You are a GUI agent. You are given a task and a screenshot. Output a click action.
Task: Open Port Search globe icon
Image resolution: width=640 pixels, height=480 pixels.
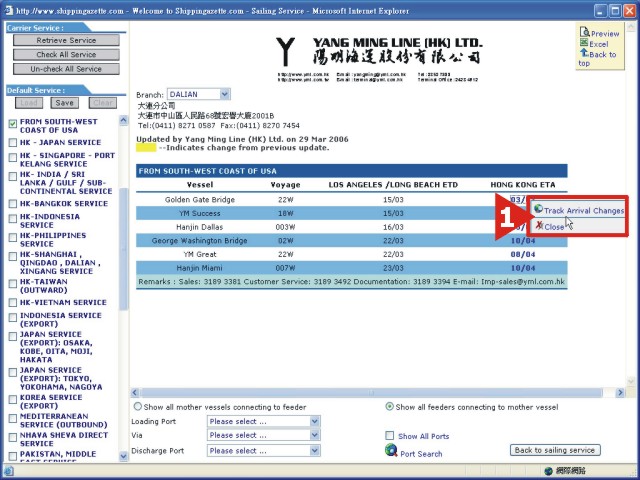pyautogui.click(x=391, y=450)
